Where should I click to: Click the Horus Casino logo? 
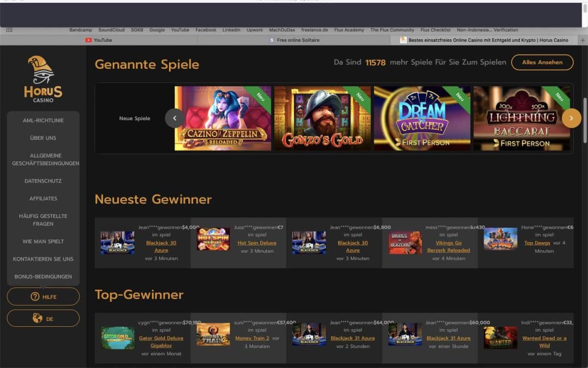(x=43, y=79)
